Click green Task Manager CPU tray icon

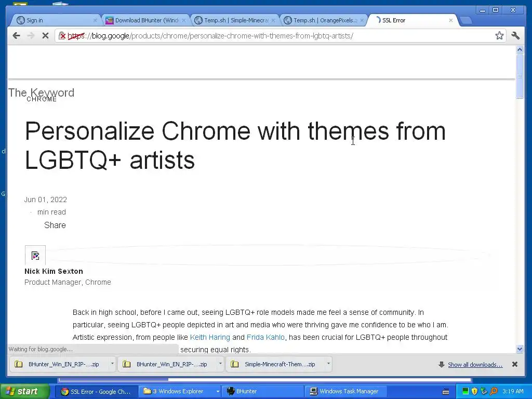coord(465,391)
